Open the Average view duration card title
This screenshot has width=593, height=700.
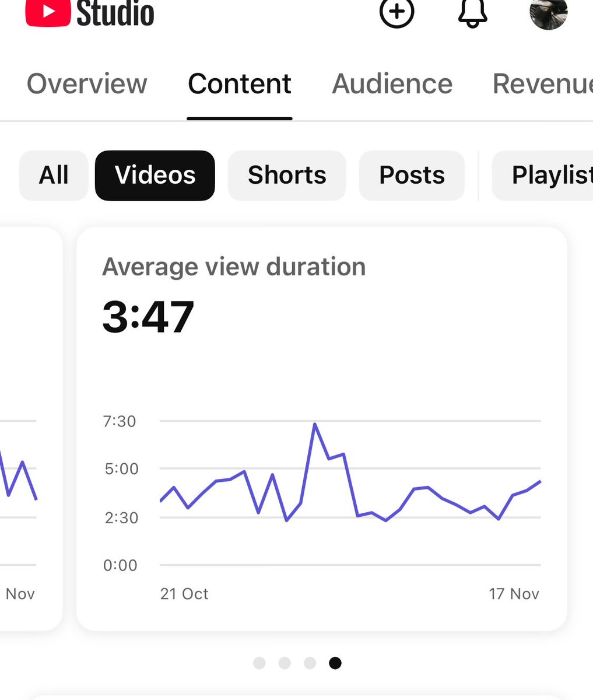(234, 267)
